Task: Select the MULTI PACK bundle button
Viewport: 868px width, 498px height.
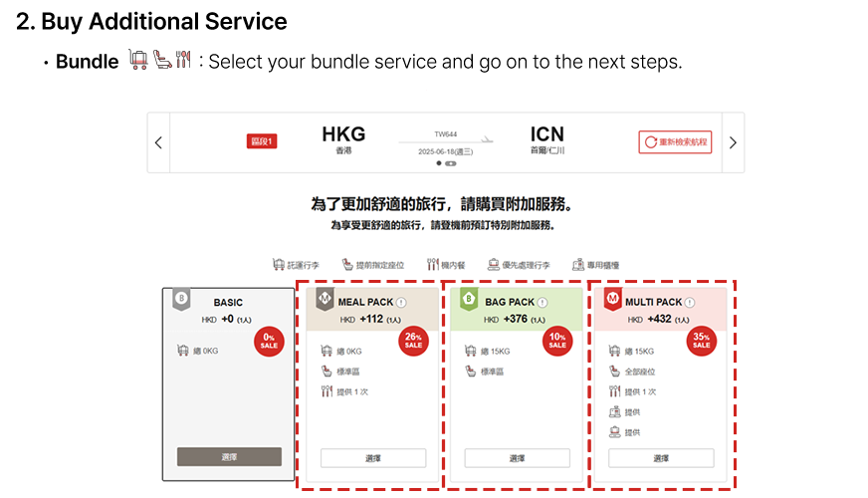Action: pos(661,458)
